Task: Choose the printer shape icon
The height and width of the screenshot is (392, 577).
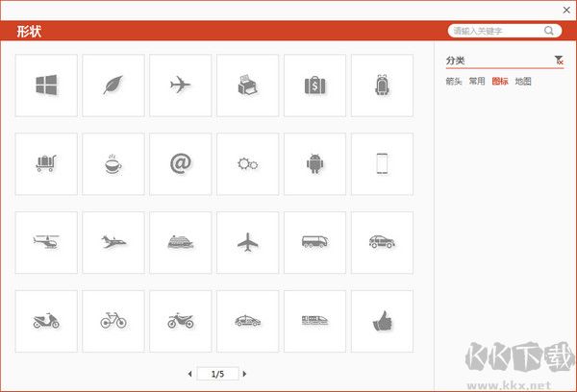Action: pos(247,86)
